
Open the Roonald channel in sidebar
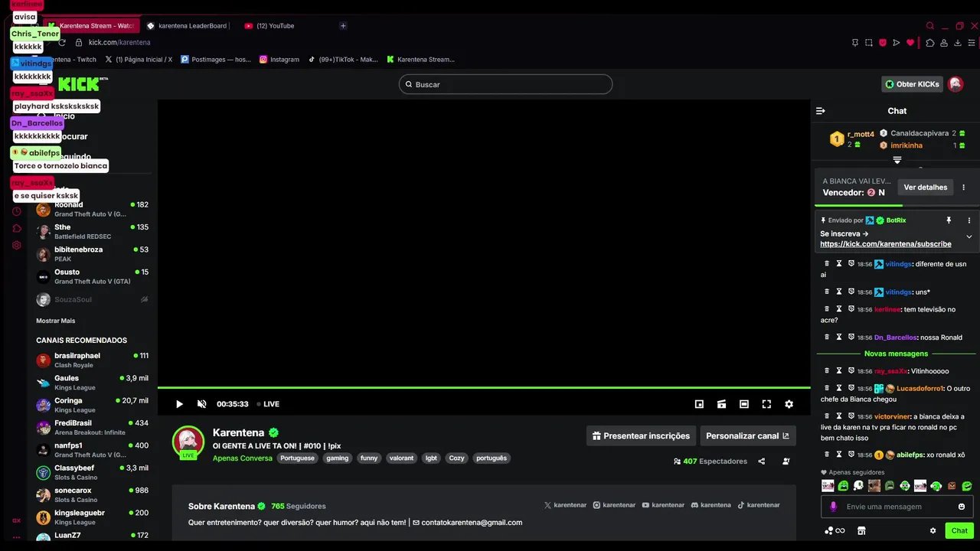point(93,209)
